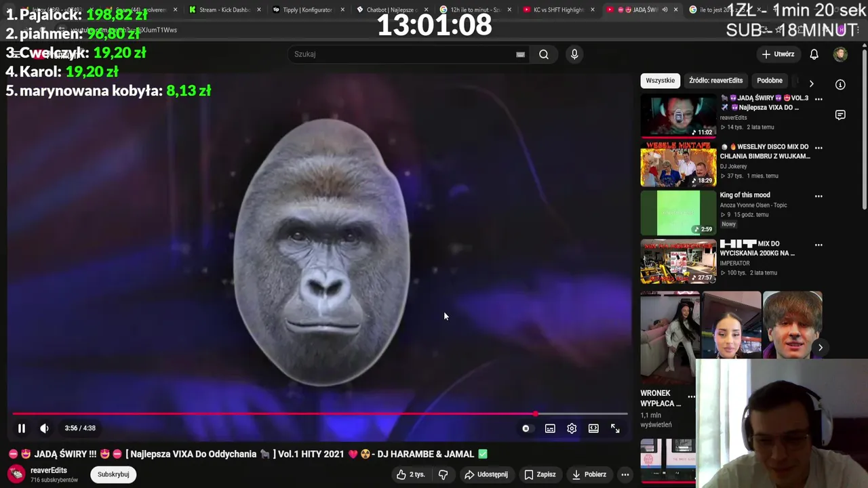Share the video via Udostępnij
868x488 pixels.
(486, 474)
